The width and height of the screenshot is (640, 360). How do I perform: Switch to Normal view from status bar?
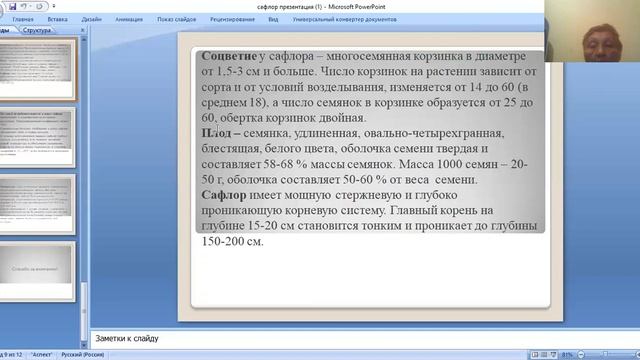pos(535,355)
